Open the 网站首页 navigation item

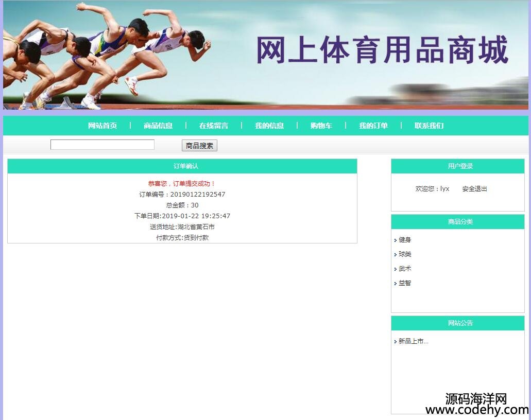point(102,126)
